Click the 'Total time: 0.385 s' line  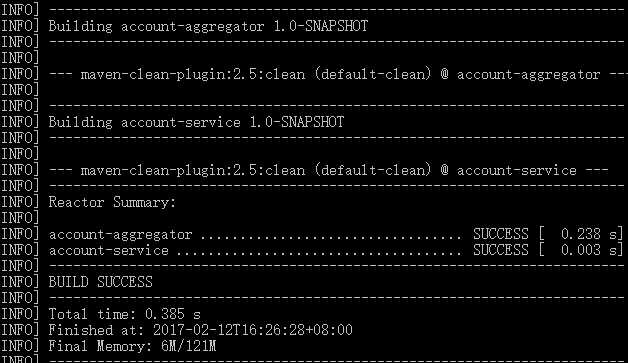click(x=125, y=314)
